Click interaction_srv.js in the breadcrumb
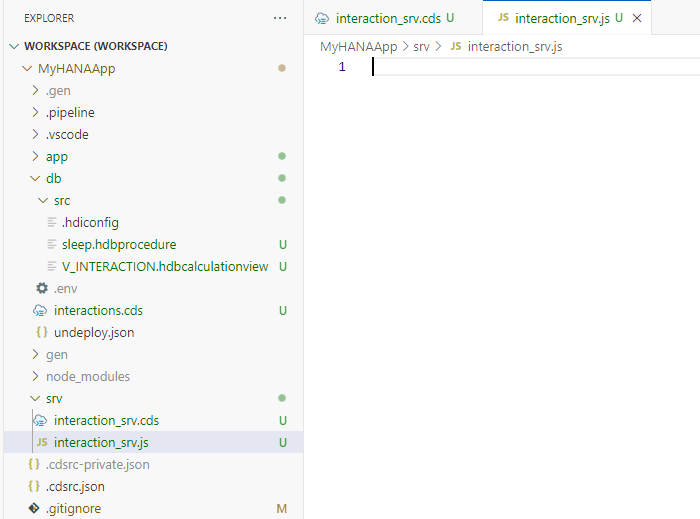 click(x=515, y=46)
